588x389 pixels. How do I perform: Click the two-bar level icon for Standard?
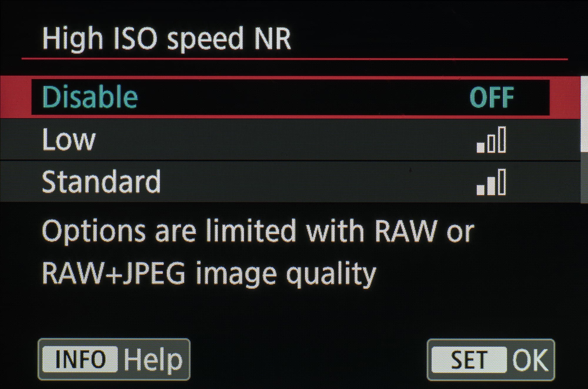click(491, 182)
